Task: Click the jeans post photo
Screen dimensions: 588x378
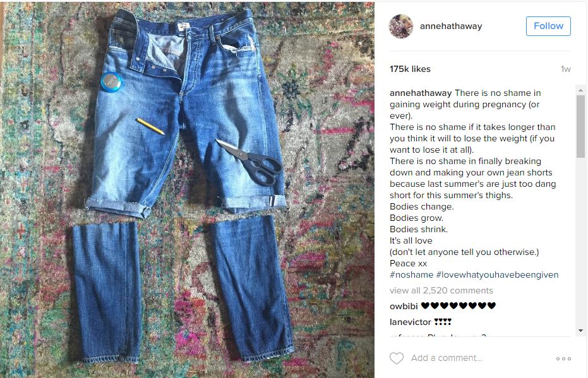Action: click(187, 189)
